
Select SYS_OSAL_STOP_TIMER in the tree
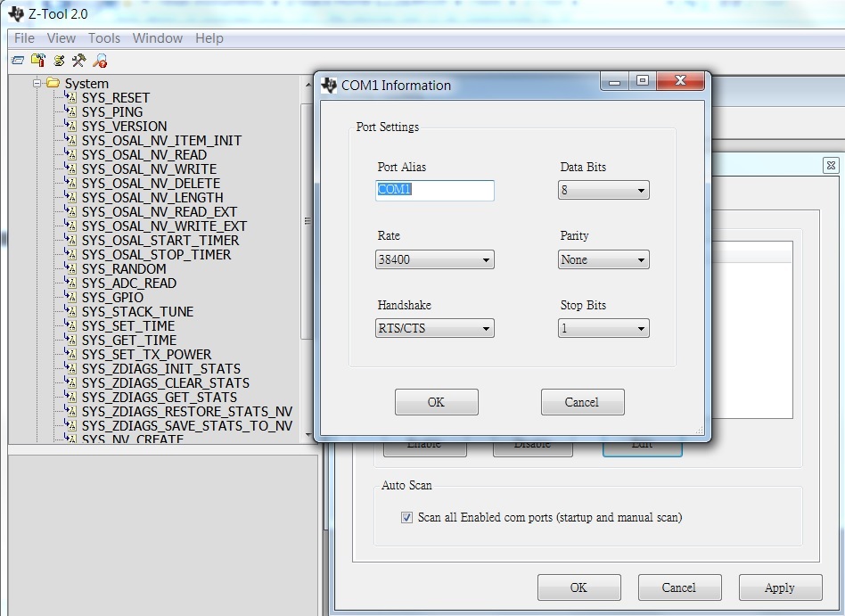tap(156, 254)
